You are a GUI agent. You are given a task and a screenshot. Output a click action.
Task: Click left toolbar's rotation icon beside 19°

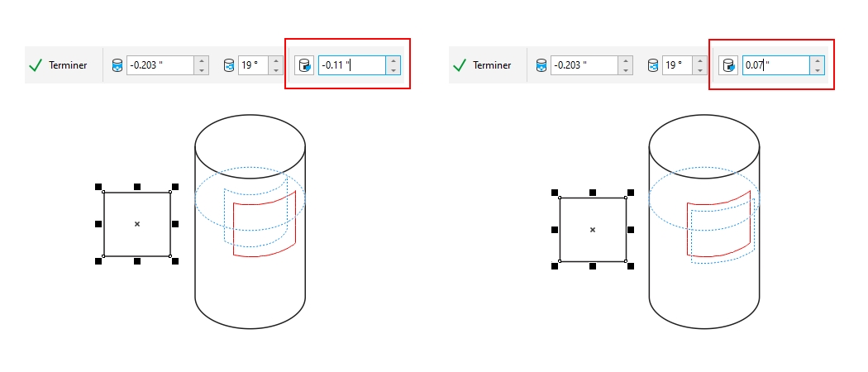tap(229, 65)
